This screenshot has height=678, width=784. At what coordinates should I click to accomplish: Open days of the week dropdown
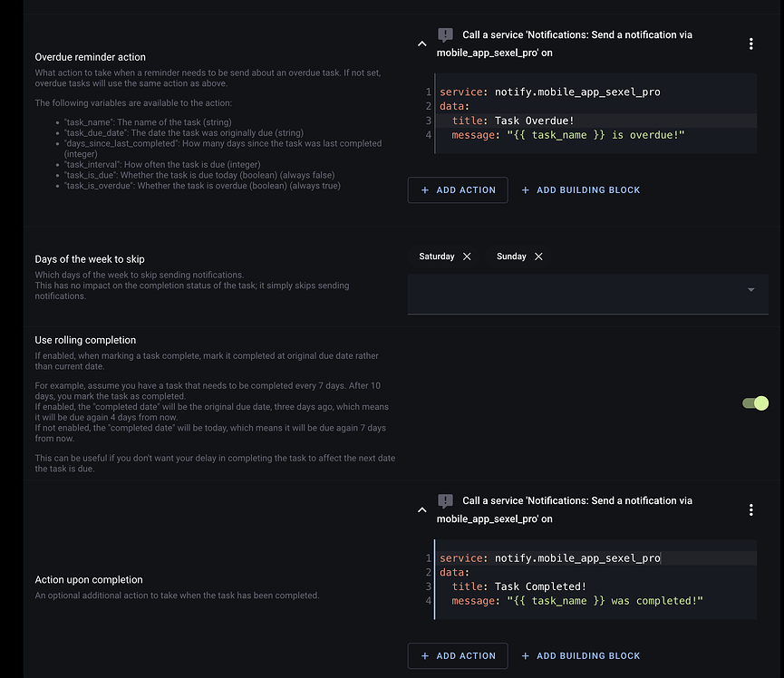point(750,290)
